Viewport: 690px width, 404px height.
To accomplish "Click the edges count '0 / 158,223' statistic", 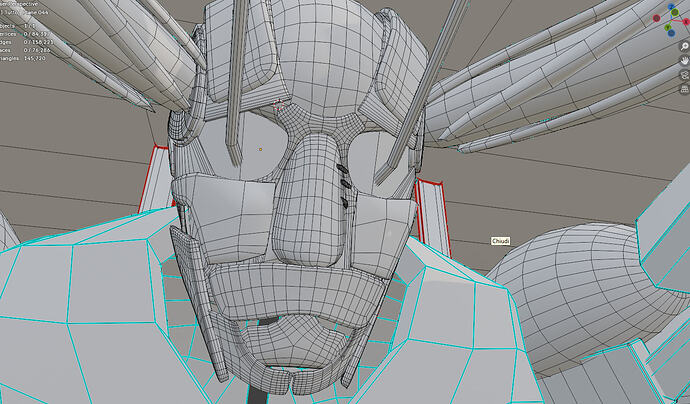I will [x=38, y=42].
